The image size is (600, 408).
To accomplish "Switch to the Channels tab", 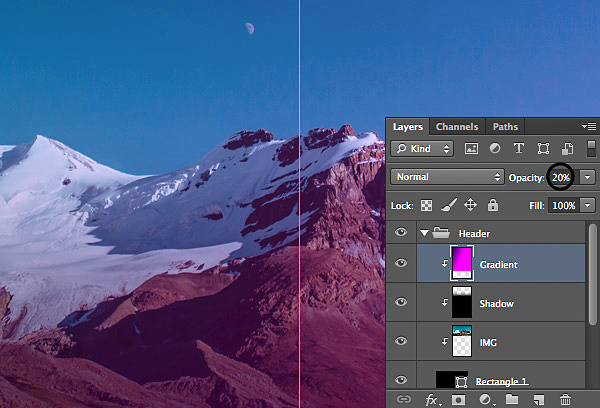I will (x=456, y=127).
